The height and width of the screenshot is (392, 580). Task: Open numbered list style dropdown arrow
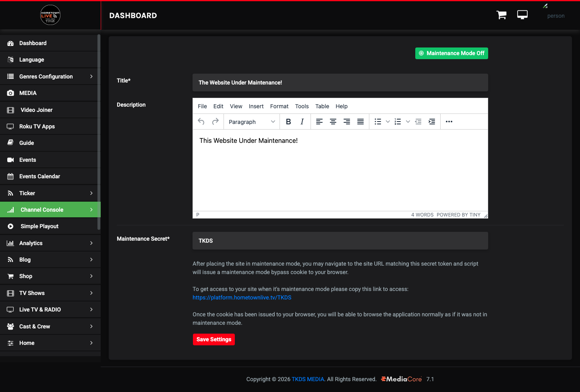click(x=408, y=122)
